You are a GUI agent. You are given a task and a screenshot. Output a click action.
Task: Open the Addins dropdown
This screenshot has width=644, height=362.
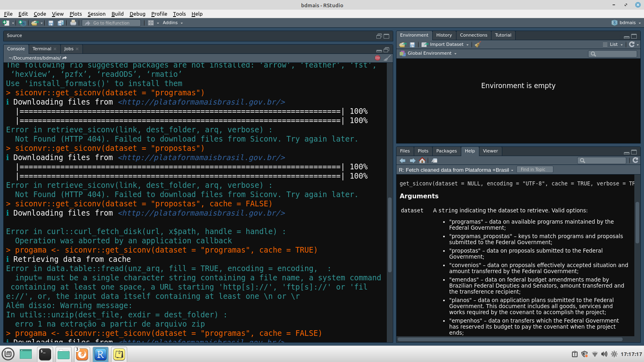[173, 23]
